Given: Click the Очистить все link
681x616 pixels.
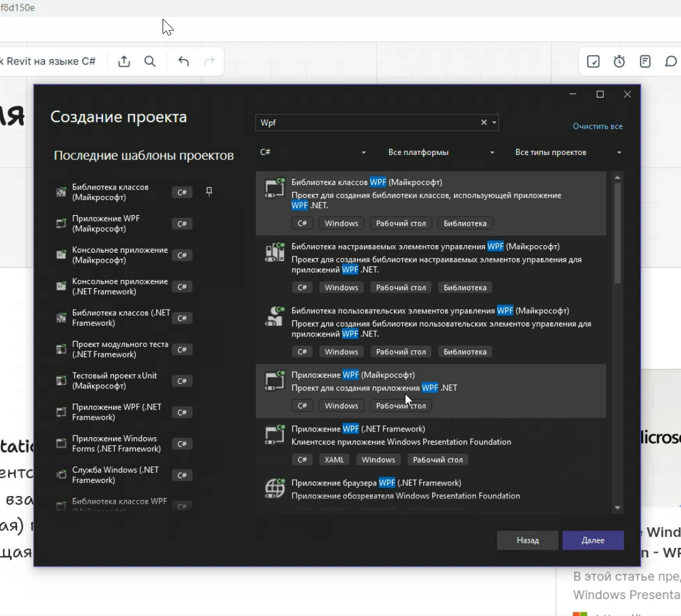Looking at the screenshot, I should tap(598, 126).
